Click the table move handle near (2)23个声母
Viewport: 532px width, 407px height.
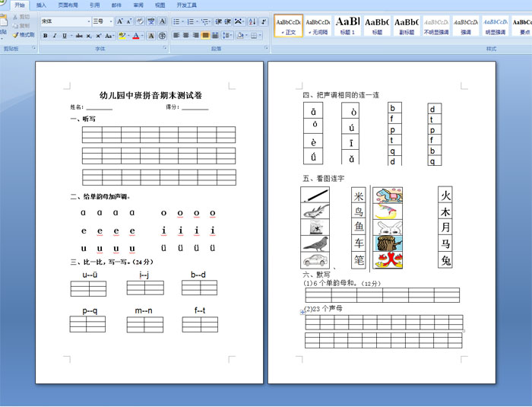(302, 312)
